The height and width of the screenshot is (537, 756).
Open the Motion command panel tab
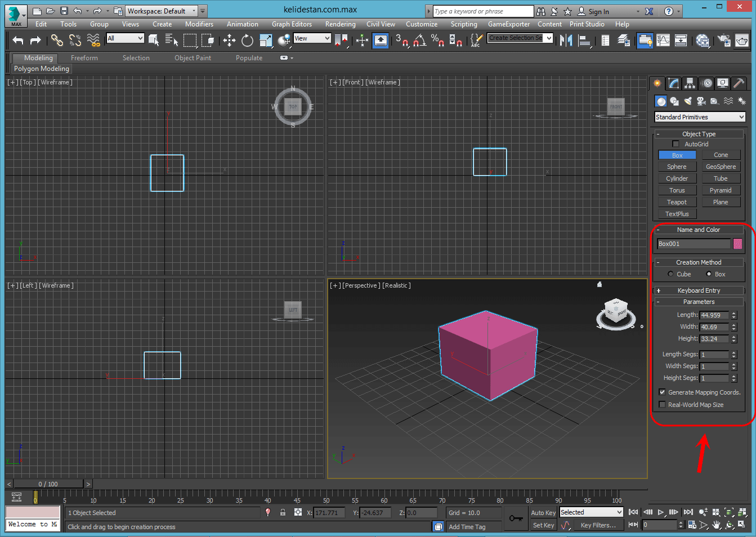point(706,83)
